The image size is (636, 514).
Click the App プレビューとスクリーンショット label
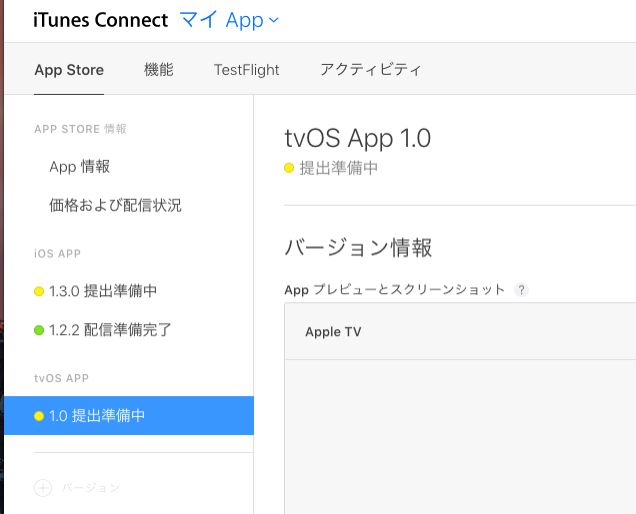pyautogui.click(x=395, y=290)
